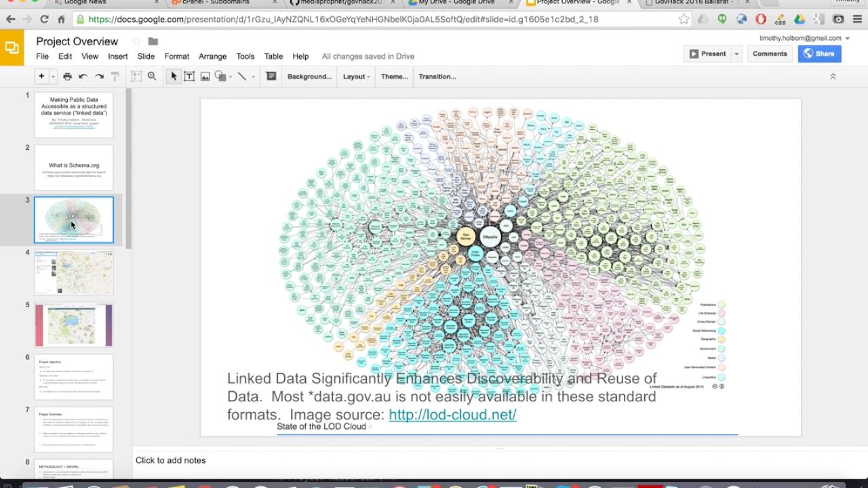The width and height of the screenshot is (868, 488).
Task: Bookmark this page with the address bar star
Action: point(684,20)
